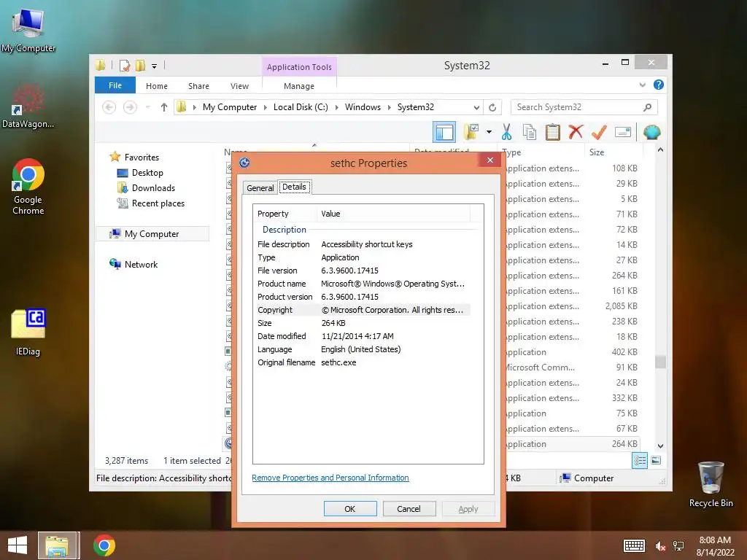This screenshot has height=560, width=747.
Task: Click the muted volume tray icon
Action: click(x=659, y=546)
